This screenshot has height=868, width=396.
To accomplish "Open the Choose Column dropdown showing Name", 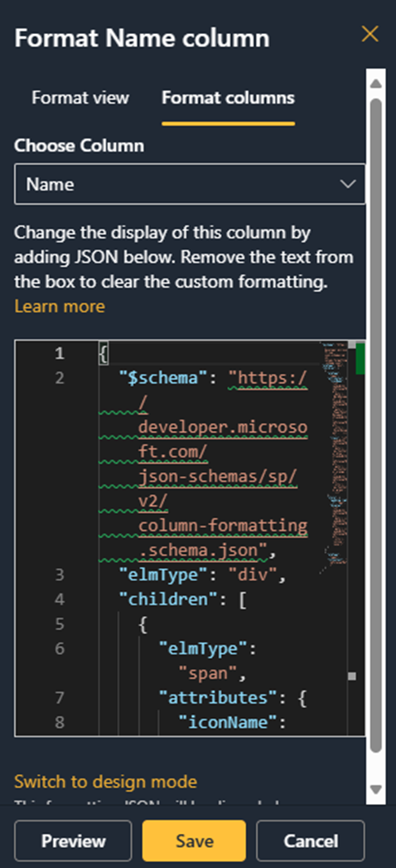I will click(x=190, y=184).
